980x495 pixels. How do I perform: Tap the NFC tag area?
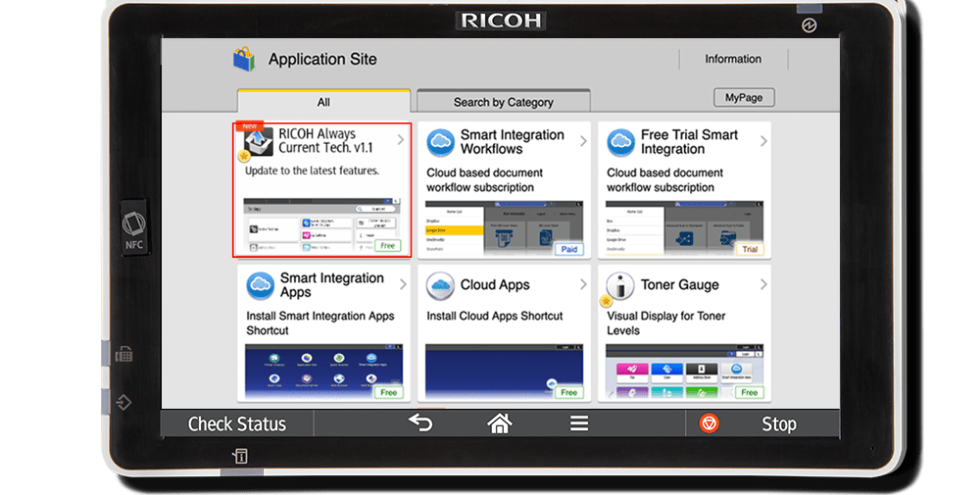pyautogui.click(x=133, y=227)
